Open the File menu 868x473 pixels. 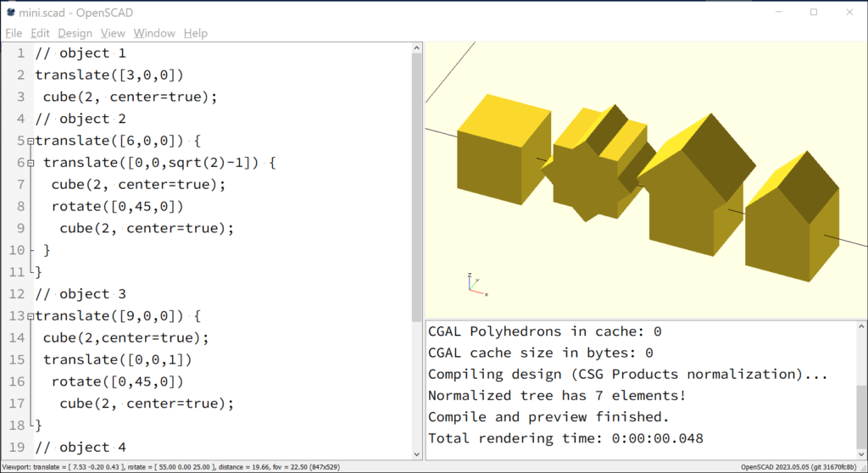point(14,33)
